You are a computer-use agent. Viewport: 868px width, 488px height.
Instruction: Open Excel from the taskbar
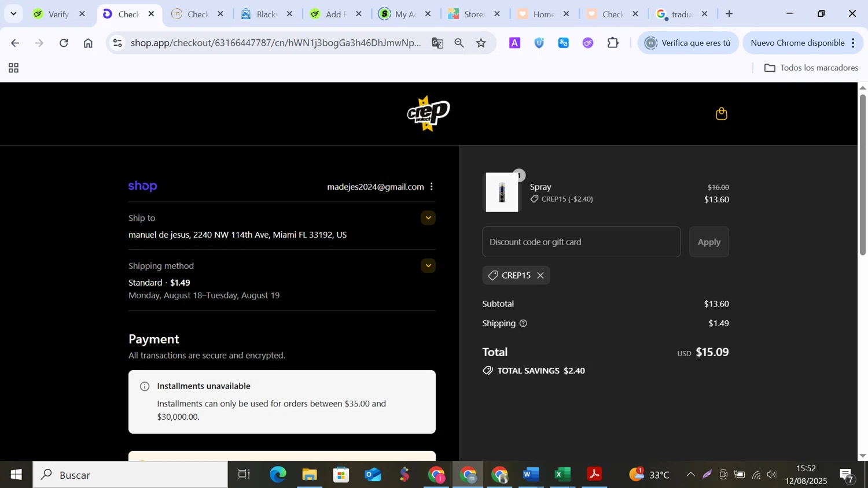click(x=562, y=475)
